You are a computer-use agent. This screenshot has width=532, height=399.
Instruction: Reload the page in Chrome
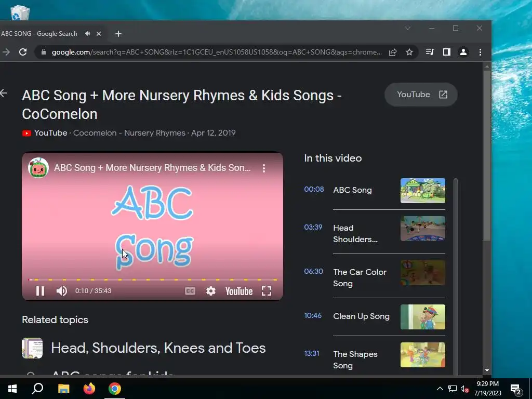(x=23, y=52)
